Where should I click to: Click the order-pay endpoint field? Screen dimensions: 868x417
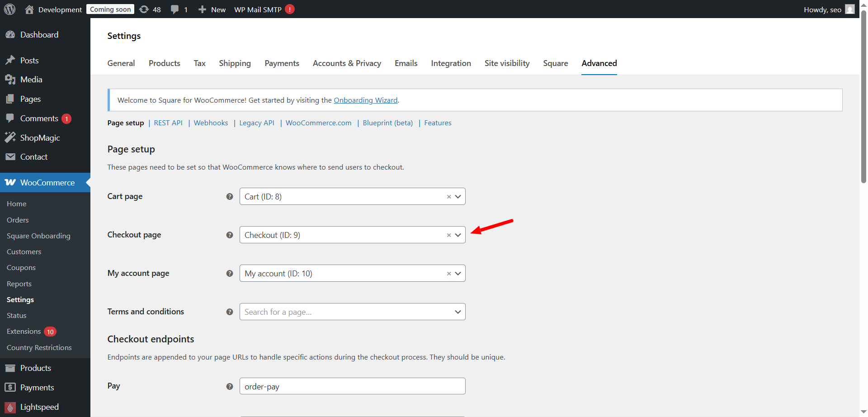pos(353,386)
